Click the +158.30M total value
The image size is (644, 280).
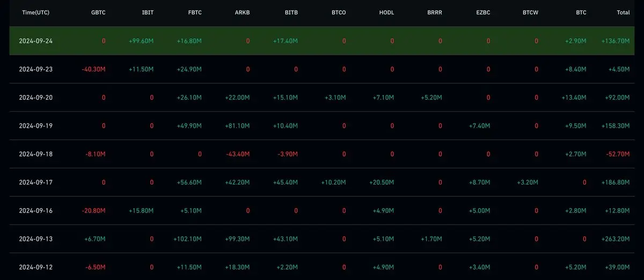tap(616, 126)
